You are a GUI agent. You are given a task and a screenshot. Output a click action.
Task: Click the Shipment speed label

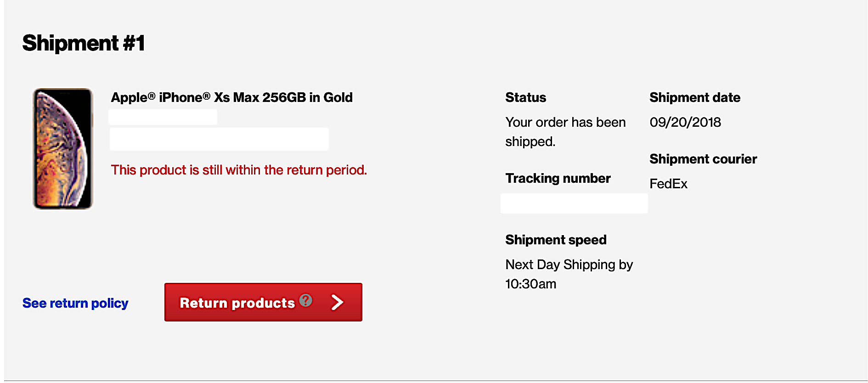[x=556, y=240]
